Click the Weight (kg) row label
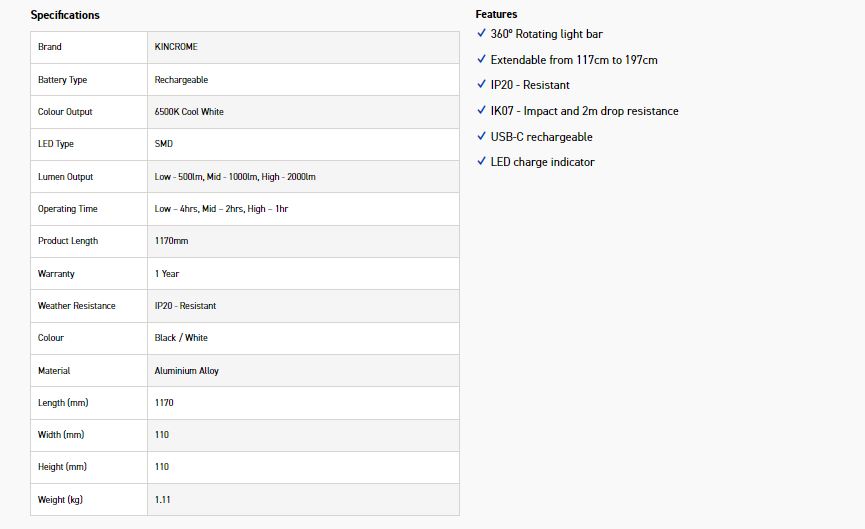865x529 pixels. pos(60,500)
